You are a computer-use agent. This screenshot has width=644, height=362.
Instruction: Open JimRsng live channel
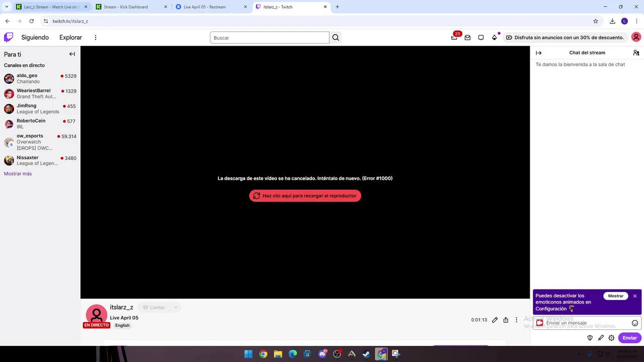point(40,109)
